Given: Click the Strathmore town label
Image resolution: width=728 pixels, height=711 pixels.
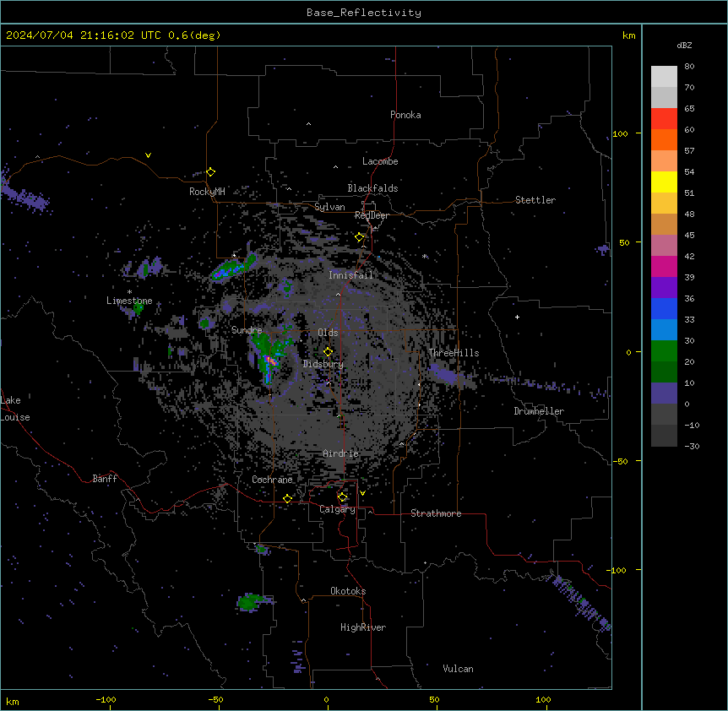Looking at the screenshot, I should 436,513.
